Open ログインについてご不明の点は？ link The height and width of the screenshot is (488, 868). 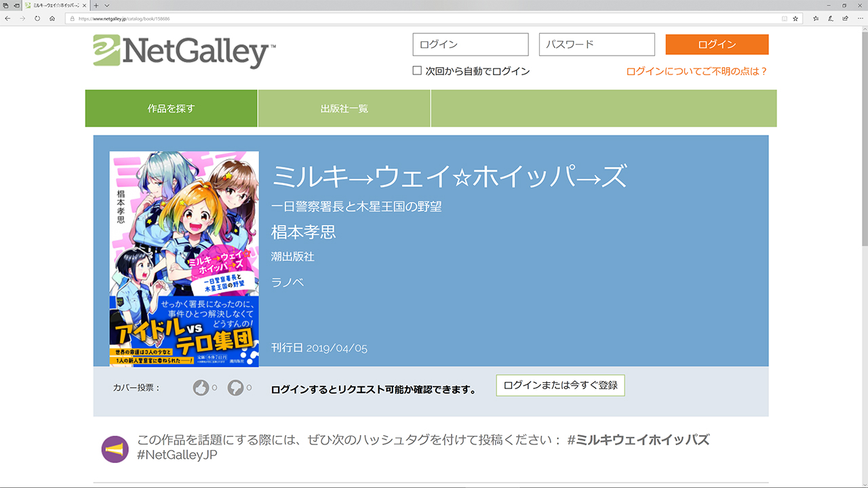[x=696, y=71]
